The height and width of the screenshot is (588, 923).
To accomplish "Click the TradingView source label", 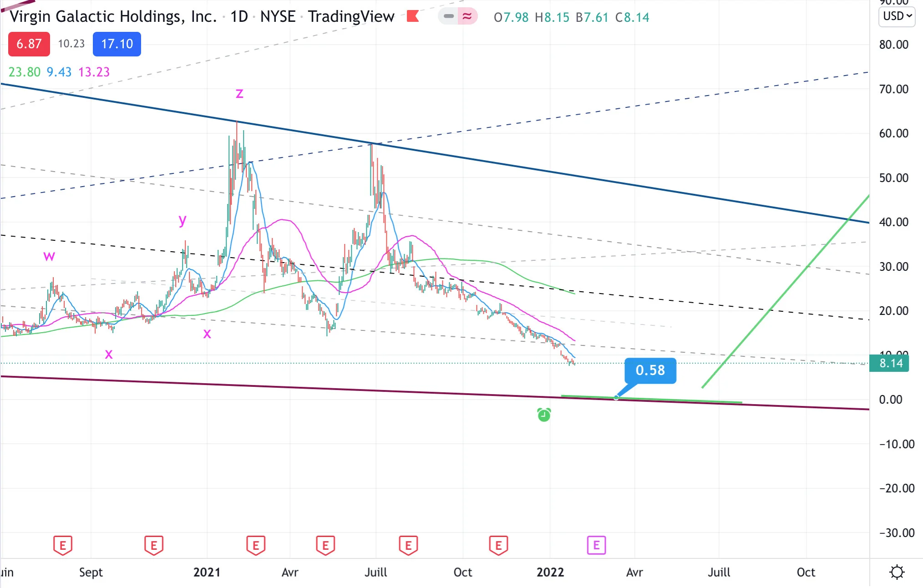I will (x=351, y=16).
